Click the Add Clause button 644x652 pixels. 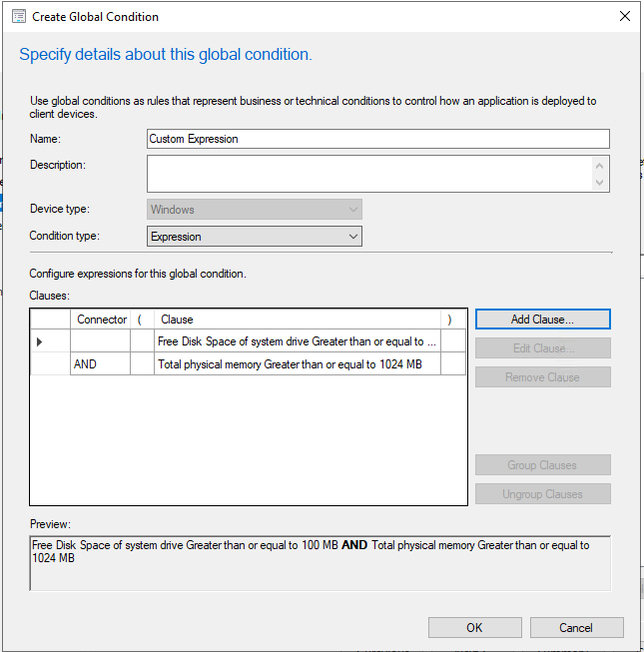pos(542,320)
